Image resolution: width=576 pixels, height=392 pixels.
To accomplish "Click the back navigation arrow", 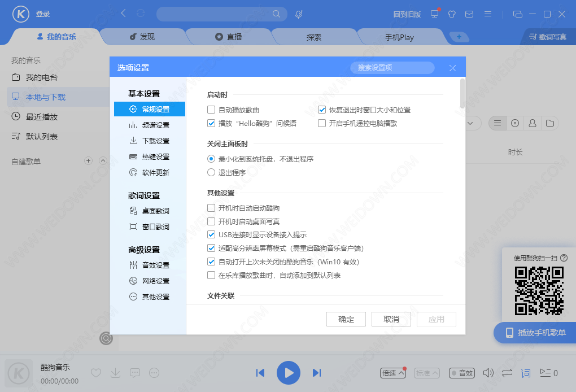I will 124,14.
